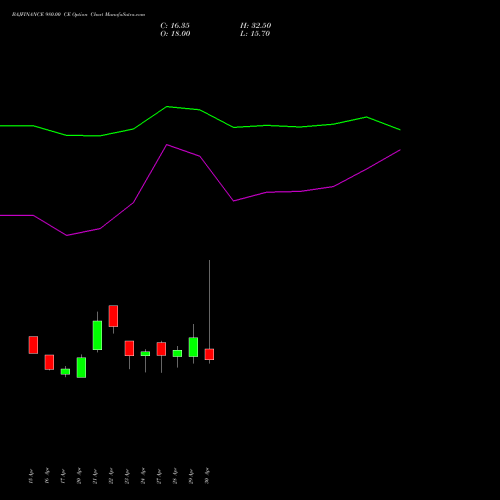This screenshot has width=500, height=500.
Task: Click the BAJFINANCE CE Option chart title
Action: point(78,15)
